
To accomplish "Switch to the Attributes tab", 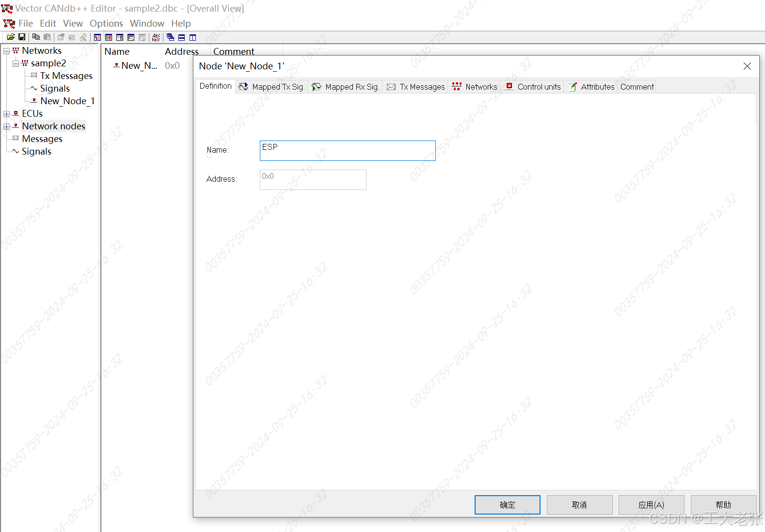I will point(591,87).
